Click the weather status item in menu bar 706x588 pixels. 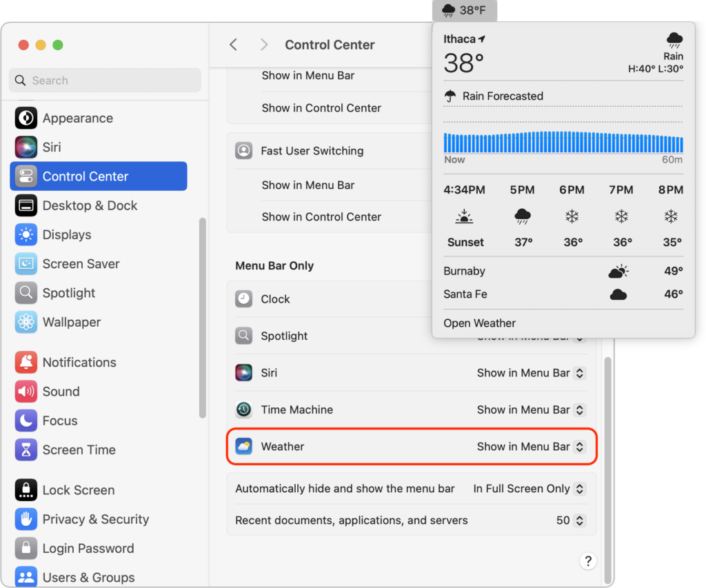click(x=464, y=10)
